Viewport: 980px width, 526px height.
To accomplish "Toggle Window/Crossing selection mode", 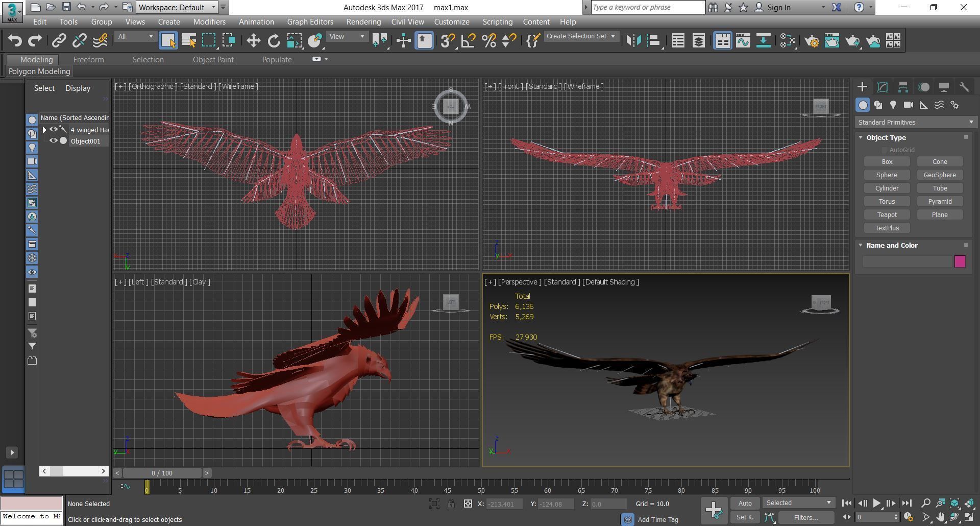I will tap(229, 40).
